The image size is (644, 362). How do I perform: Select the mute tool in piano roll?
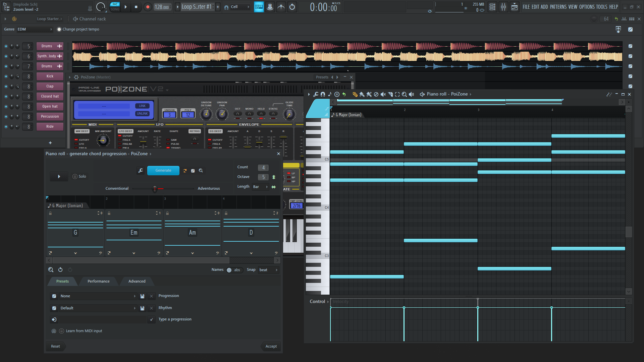(x=383, y=94)
